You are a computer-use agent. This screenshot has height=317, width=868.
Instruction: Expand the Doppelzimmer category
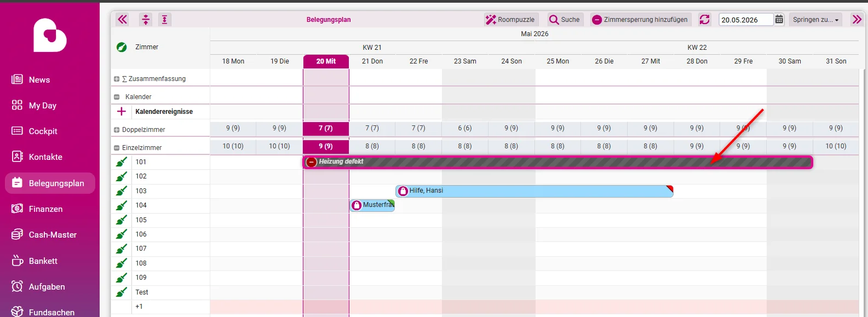[x=117, y=130]
